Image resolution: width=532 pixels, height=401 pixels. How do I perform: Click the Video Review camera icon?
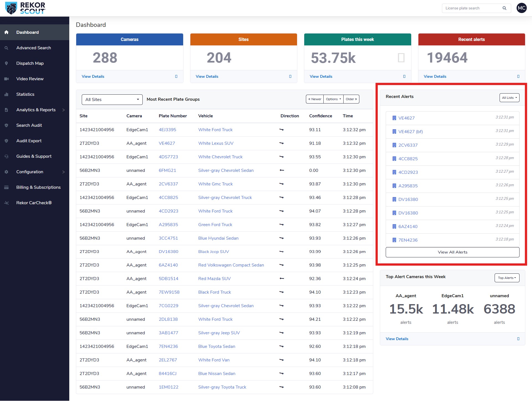click(6, 79)
